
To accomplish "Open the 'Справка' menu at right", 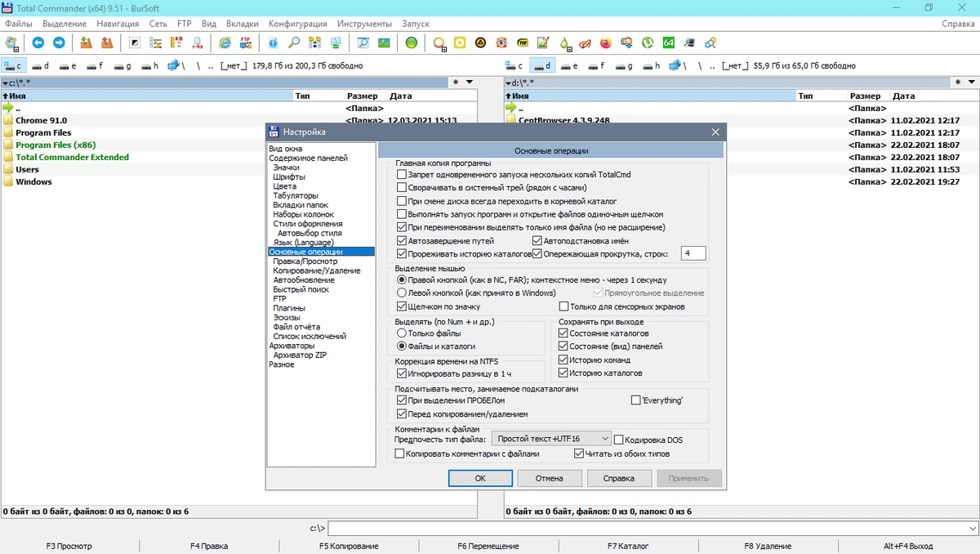I will (958, 24).
